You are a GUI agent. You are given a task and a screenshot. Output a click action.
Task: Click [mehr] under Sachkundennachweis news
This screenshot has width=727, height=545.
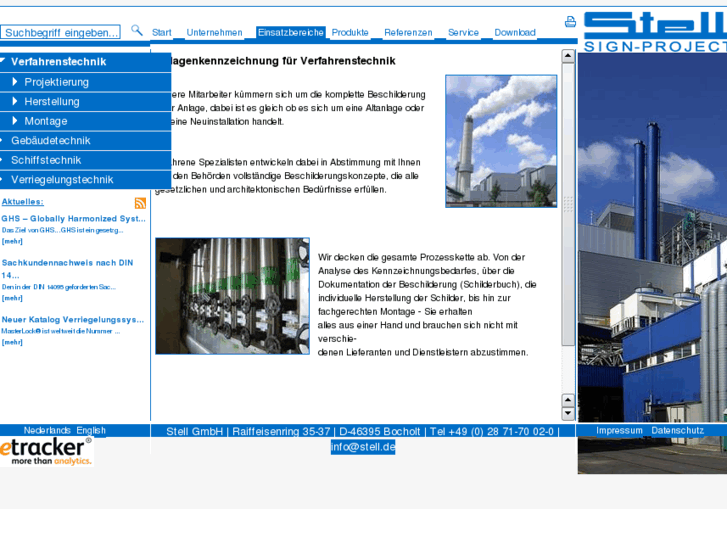(12, 298)
